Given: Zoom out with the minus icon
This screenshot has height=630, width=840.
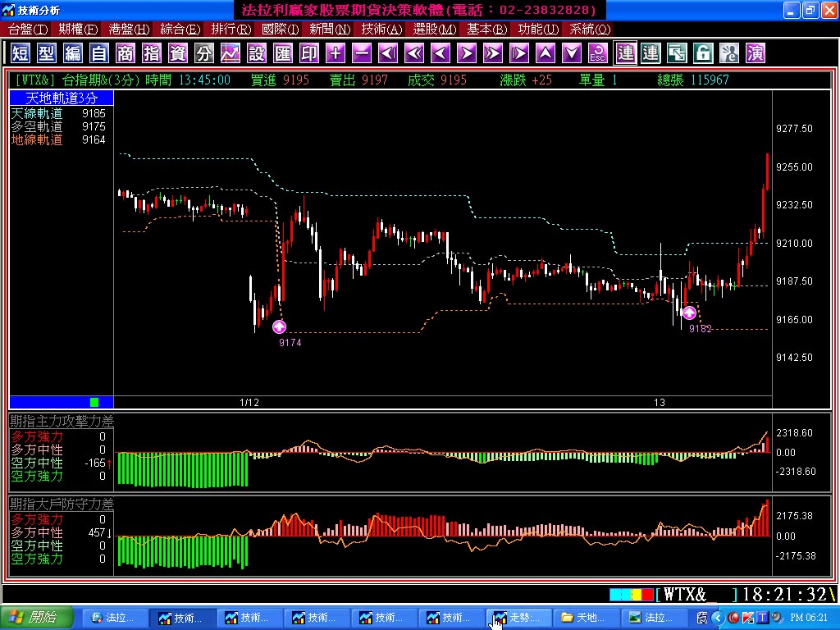Looking at the screenshot, I should [362, 53].
